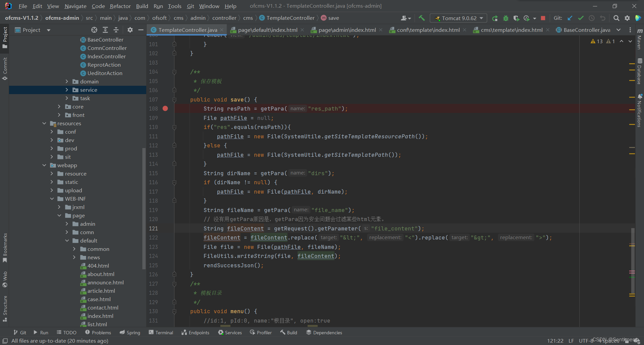Click the Run with Coverage icon
644x345 pixels.
516,18
